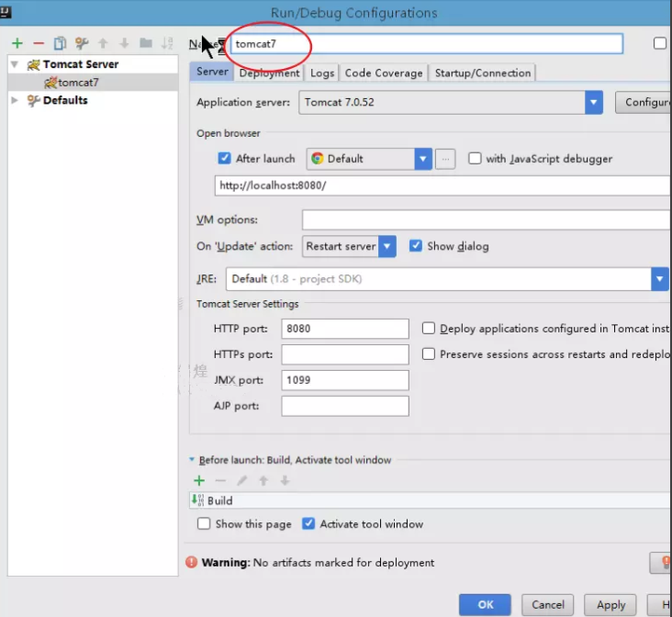Open JRE dropdown list
Viewport: 672px width, 617px height.
659,279
